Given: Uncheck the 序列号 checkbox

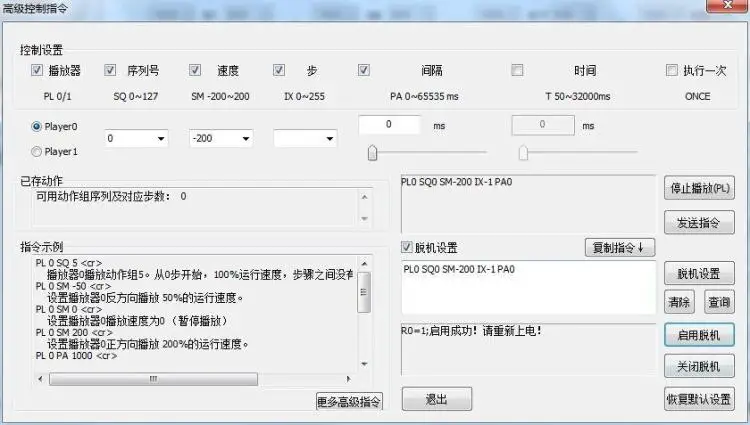Looking at the screenshot, I should tap(110, 70).
